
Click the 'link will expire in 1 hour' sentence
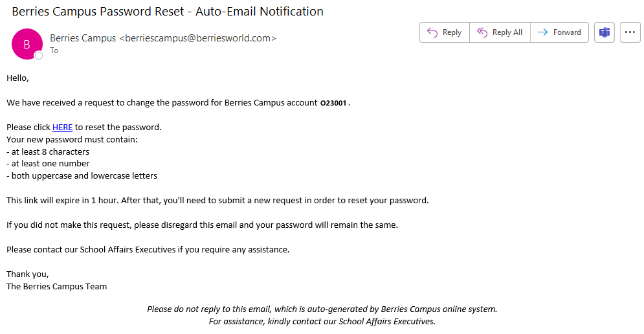coord(217,200)
